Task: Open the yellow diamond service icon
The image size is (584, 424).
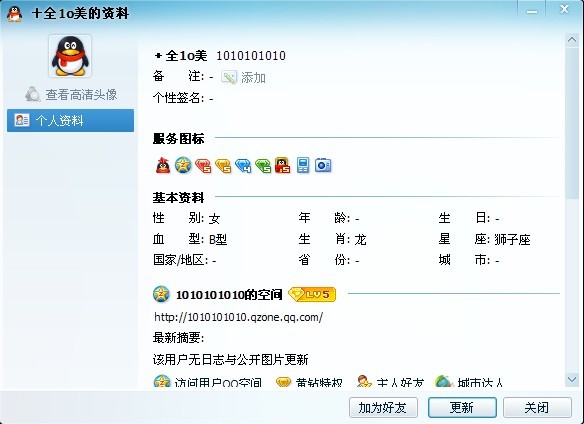Action: coord(223,166)
